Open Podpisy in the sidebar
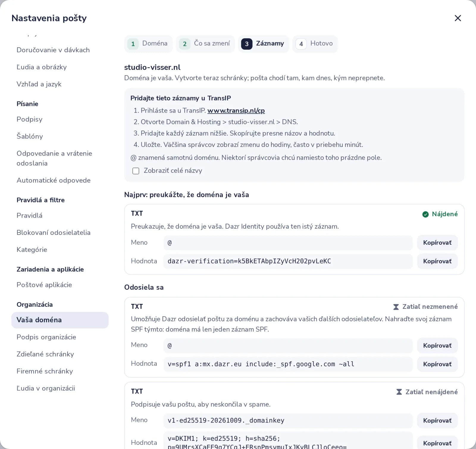The width and height of the screenshot is (476, 449). [29, 119]
